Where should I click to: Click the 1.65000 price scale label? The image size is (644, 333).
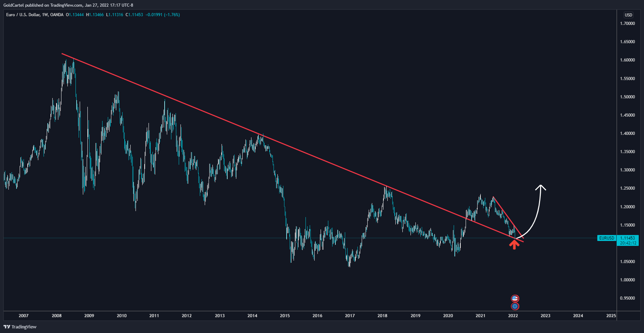click(x=627, y=42)
